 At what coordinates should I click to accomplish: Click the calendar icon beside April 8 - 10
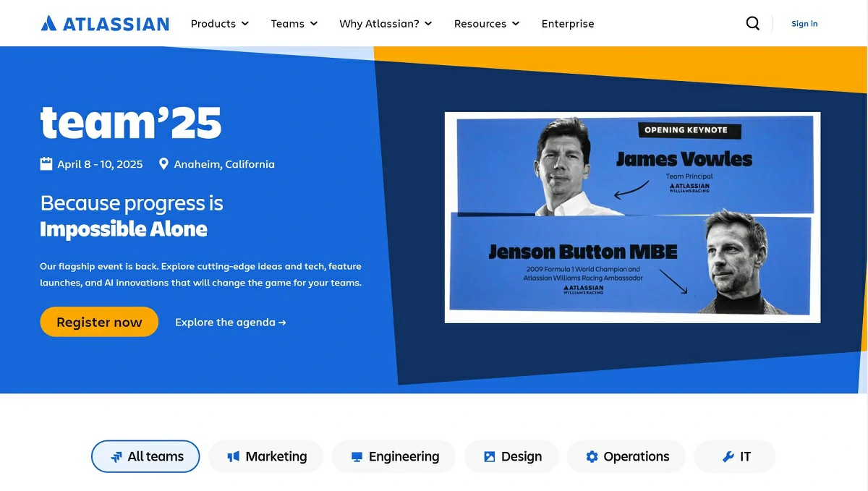pyautogui.click(x=46, y=163)
